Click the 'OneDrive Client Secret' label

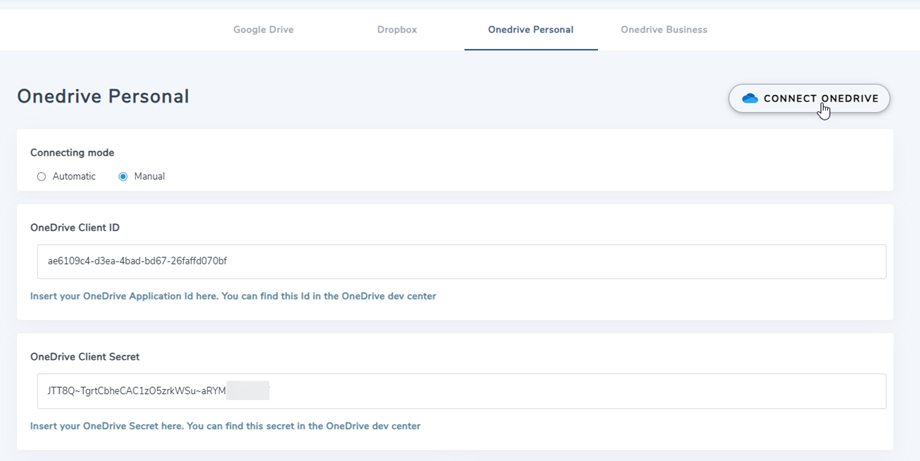click(85, 357)
